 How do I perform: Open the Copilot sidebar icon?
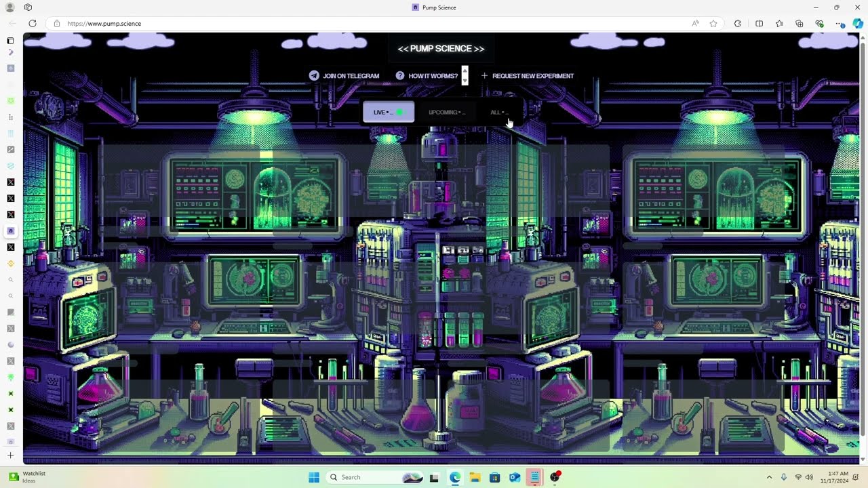858,24
